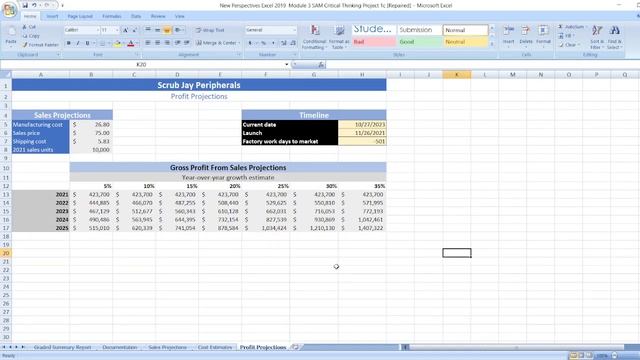This screenshot has width=640, height=360.
Task: Switch to the Insert ribbon tab
Action: click(x=52, y=16)
